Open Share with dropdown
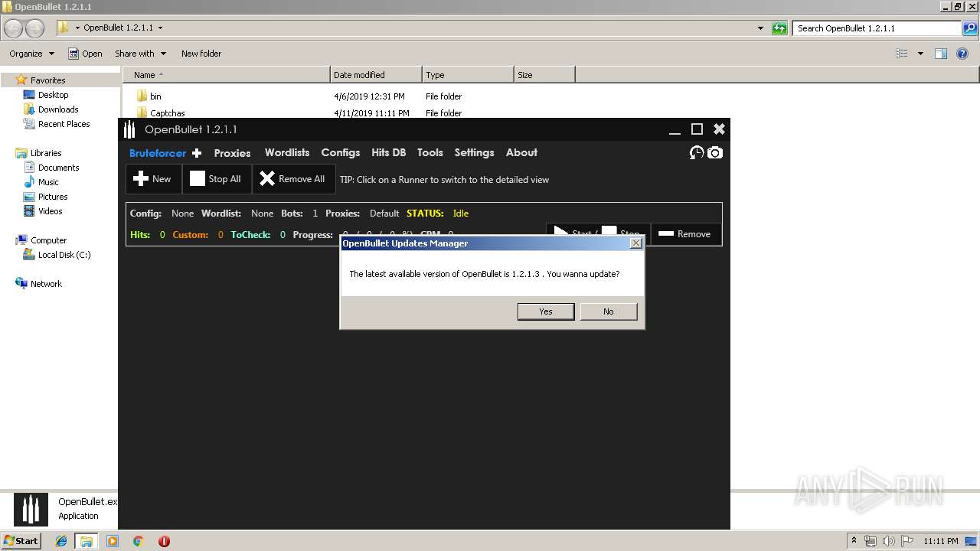The height and width of the screenshot is (551, 980). click(x=140, y=54)
